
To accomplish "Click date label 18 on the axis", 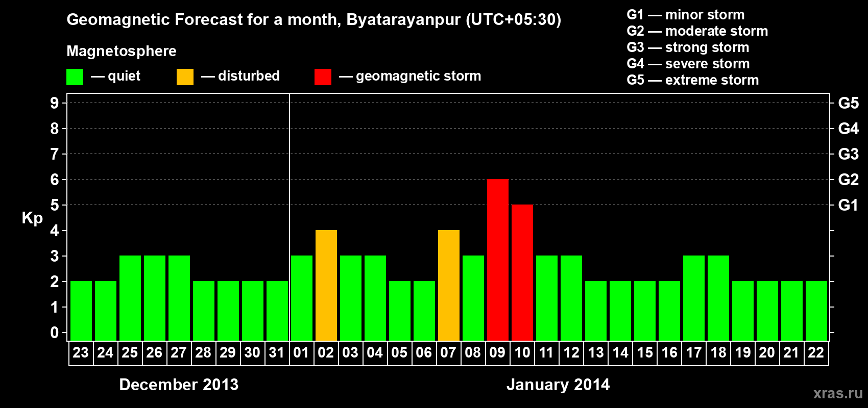I will [x=718, y=353].
